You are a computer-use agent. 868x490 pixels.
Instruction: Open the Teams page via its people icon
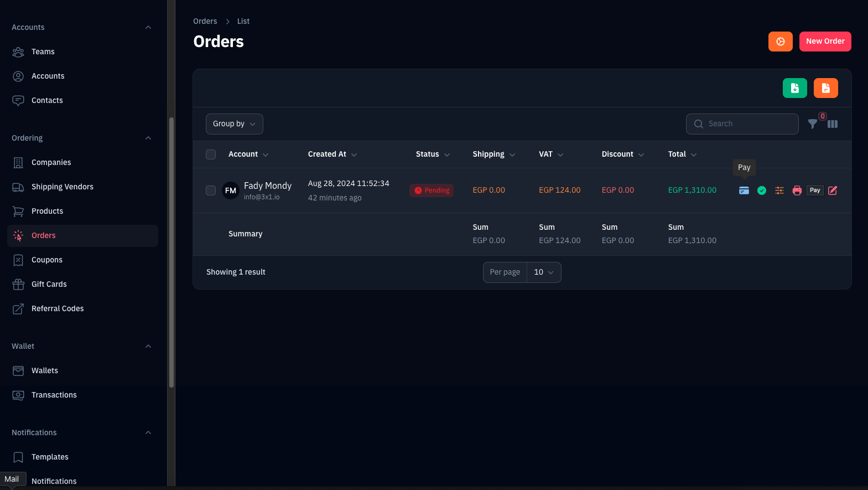(18, 51)
